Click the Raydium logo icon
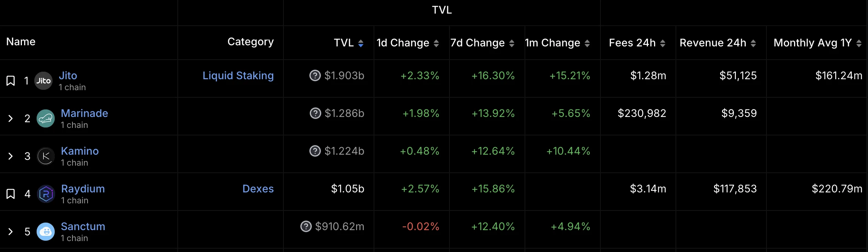Viewport: 868px width, 252px height. pyautogui.click(x=46, y=194)
